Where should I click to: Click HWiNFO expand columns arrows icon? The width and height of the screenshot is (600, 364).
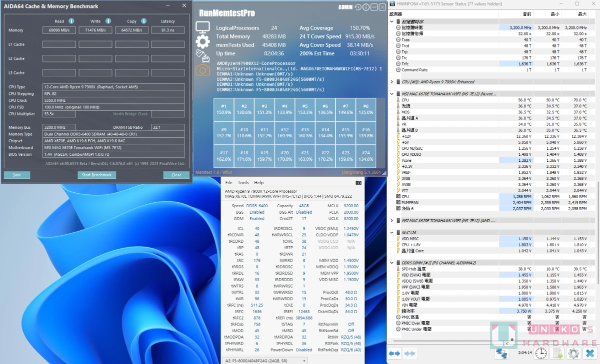tap(394, 354)
